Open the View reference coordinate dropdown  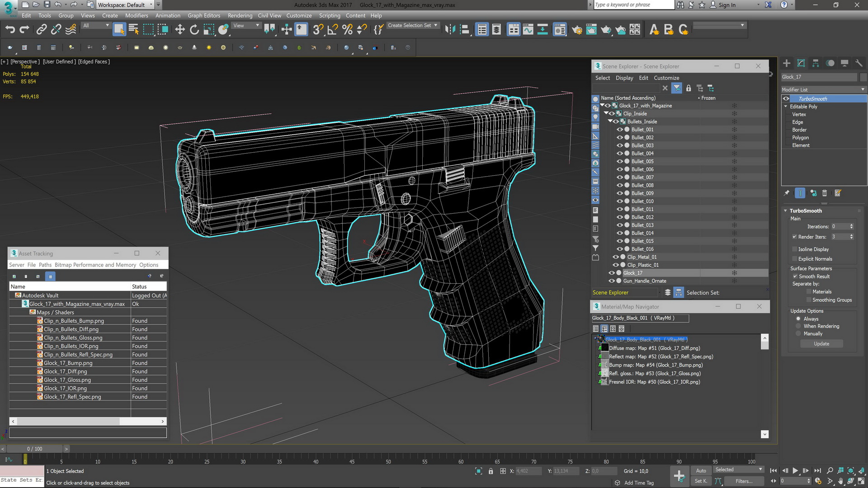(246, 26)
